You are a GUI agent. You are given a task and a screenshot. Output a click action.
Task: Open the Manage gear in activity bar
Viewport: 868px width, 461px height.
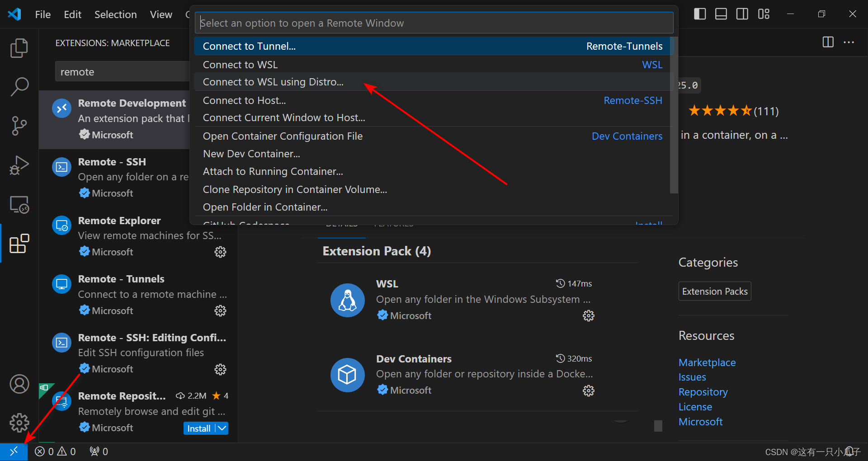19,423
